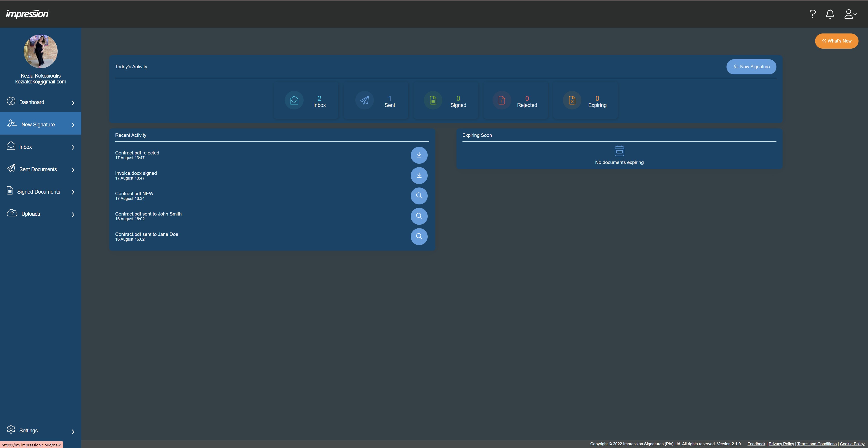View the Contract.pdf NEW item
The width and height of the screenshot is (868, 448).
tap(419, 196)
